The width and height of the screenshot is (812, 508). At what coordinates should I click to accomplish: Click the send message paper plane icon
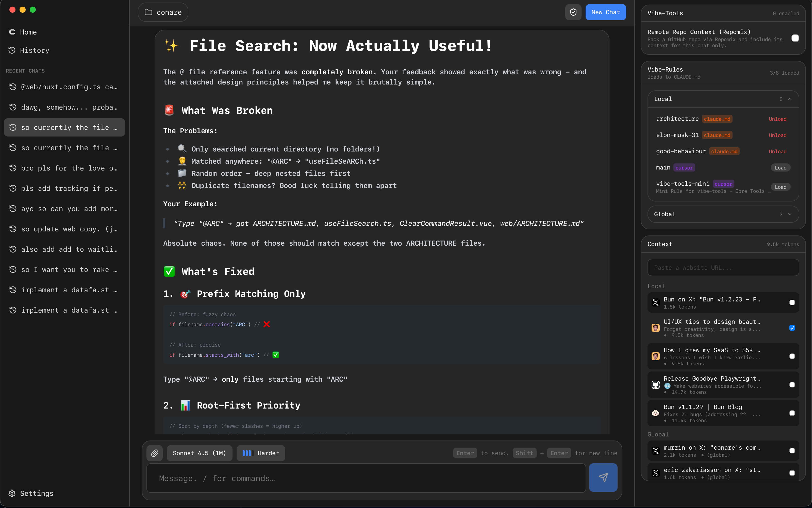(x=603, y=478)
